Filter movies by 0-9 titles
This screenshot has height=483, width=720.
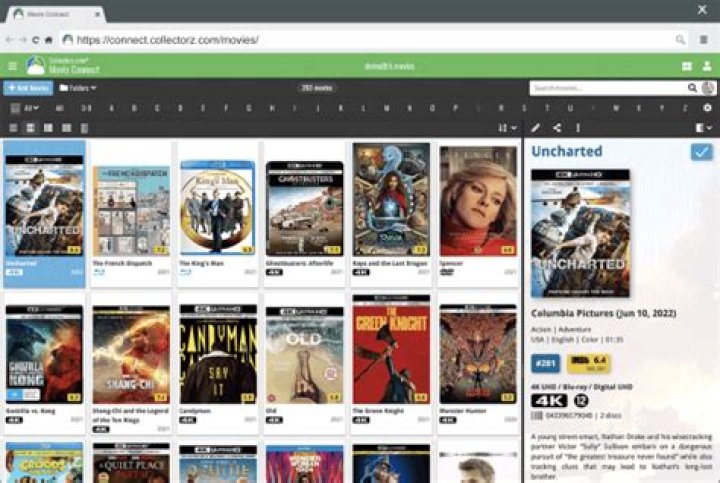pyautogui.click(x=86, y=108)
